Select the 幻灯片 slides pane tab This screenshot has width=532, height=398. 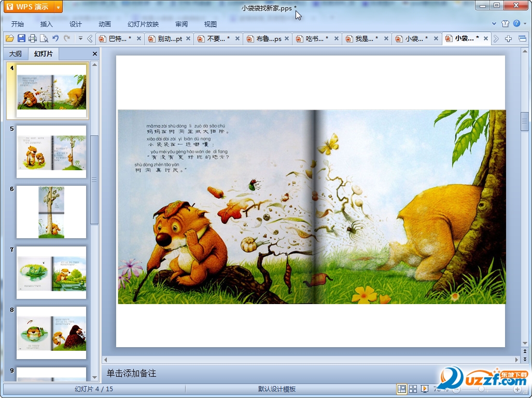point(44,53)
